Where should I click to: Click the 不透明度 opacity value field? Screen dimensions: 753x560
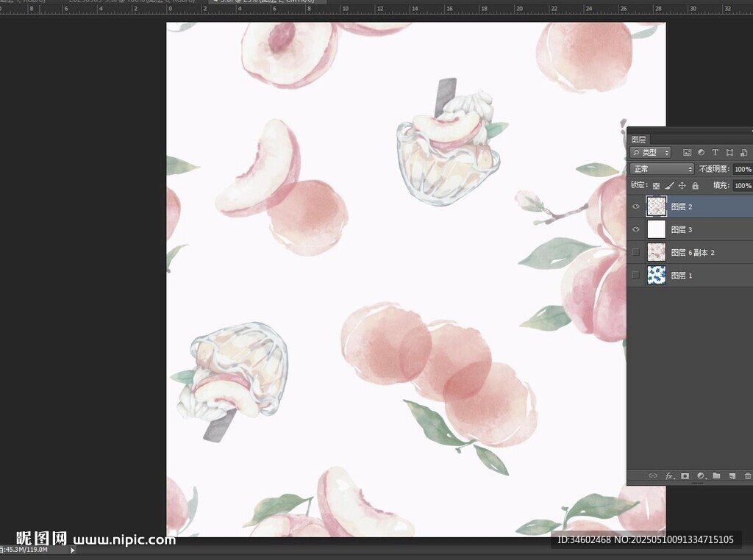pyautogui.click(x=743, y=169)
